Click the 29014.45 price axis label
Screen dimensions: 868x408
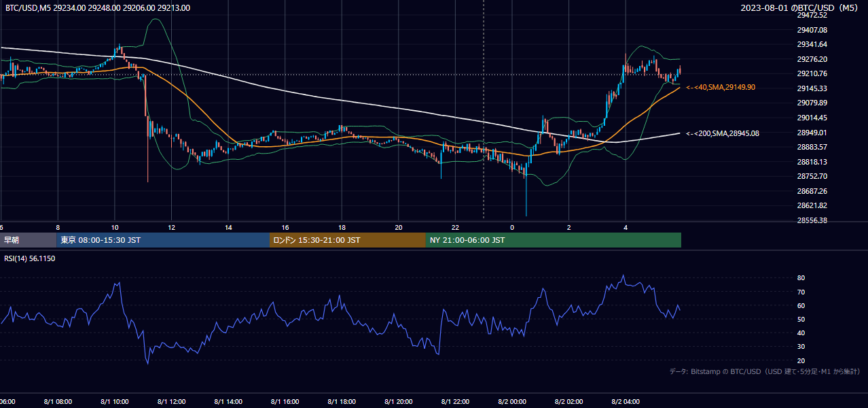coord(812,118)
